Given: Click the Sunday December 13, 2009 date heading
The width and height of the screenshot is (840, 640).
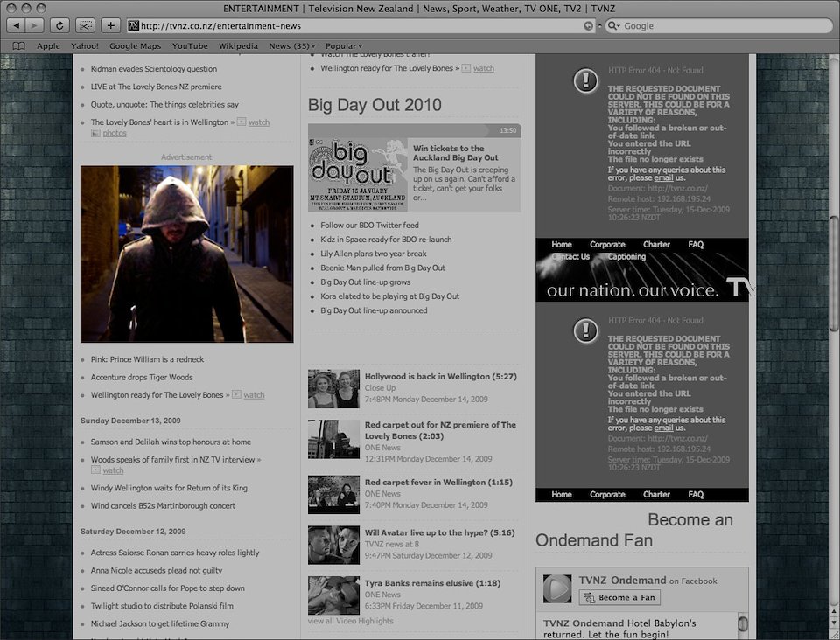Looking at the screenshot, I should (x=130, y=421).
